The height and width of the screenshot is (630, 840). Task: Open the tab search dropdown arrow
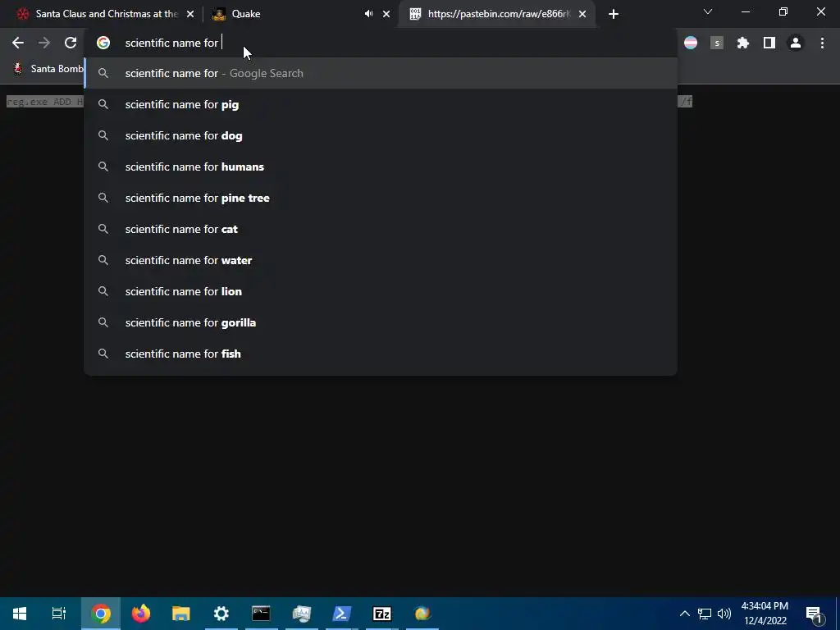(708, 11)
